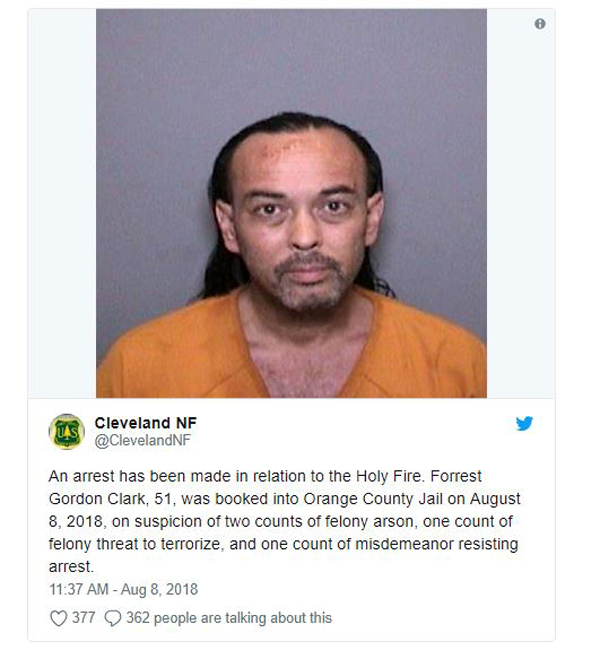Image resolution: width=600 pixels, height=650 pixels.
Task: Open '362 people are talking about this'
Action: click(229, 618)
